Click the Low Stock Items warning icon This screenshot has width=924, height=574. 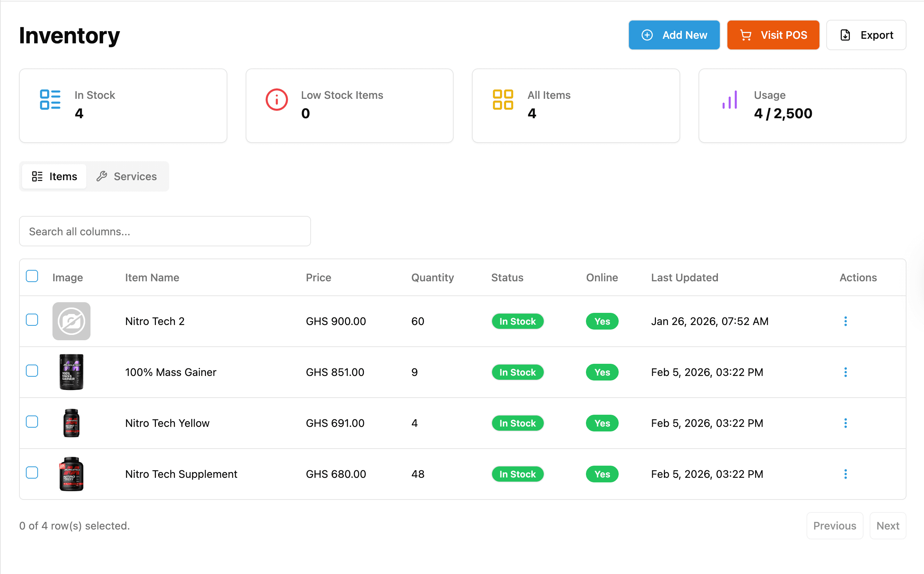pos(276,100)
